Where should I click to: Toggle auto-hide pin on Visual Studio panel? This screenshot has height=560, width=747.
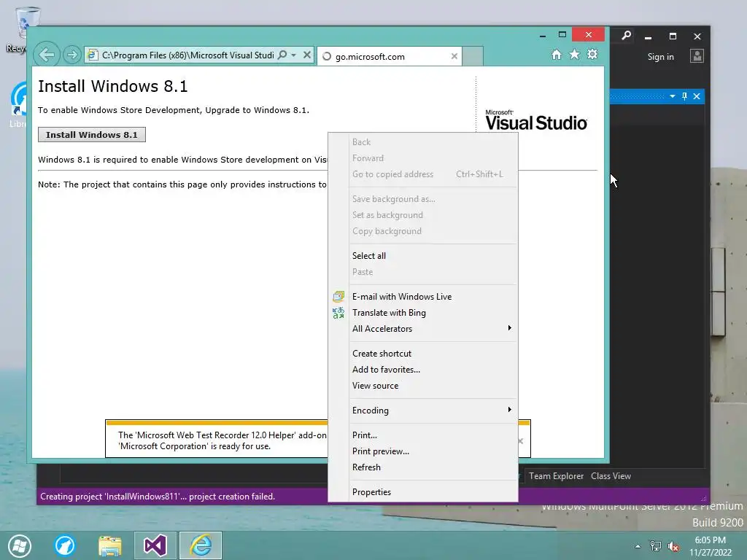684,96
